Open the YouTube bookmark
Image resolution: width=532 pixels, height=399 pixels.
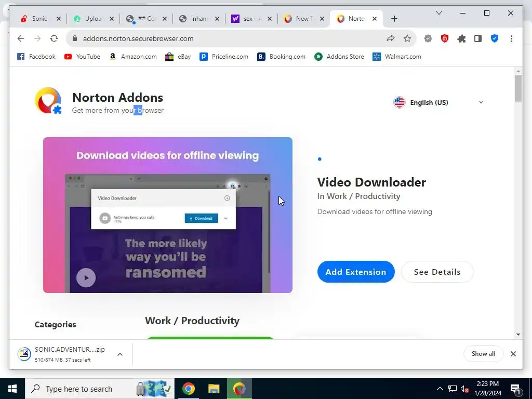coord(82,57)
